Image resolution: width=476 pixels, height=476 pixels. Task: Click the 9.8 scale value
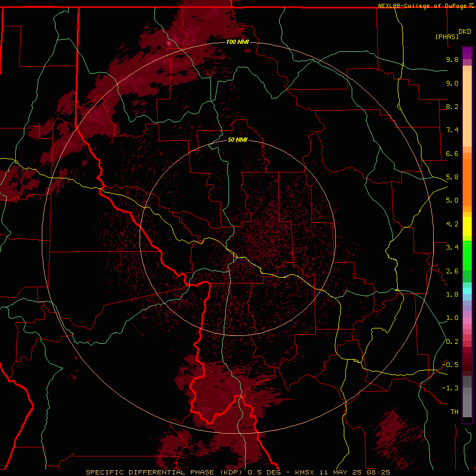click(452, 59)
